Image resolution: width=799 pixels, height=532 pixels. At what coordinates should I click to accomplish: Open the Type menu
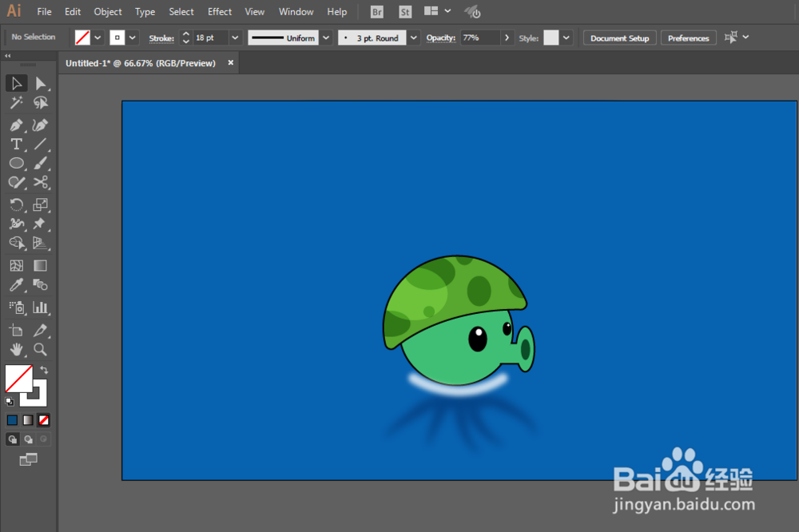coord(145,12)
